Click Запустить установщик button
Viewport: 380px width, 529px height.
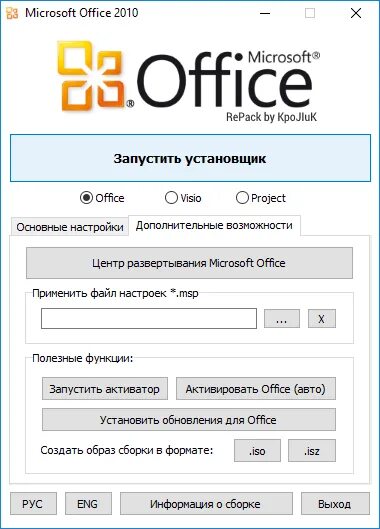point(190,158)
